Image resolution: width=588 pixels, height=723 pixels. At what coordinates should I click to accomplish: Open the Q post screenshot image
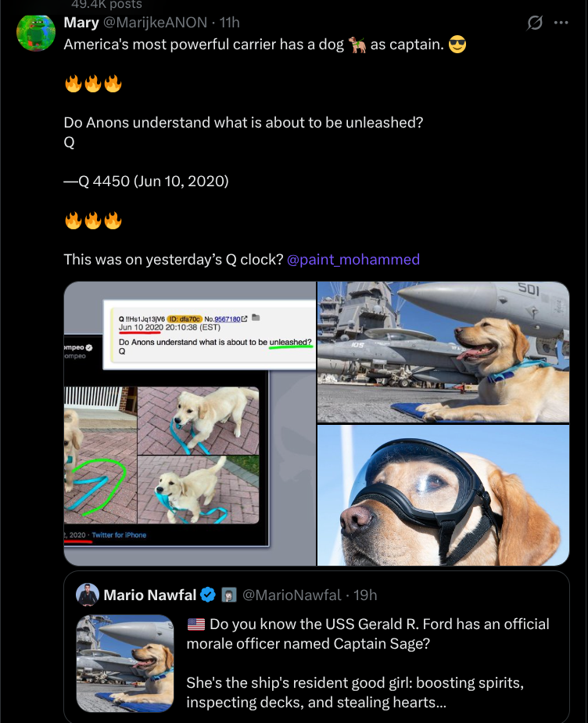pyautogui.click(x=190, y=423)
